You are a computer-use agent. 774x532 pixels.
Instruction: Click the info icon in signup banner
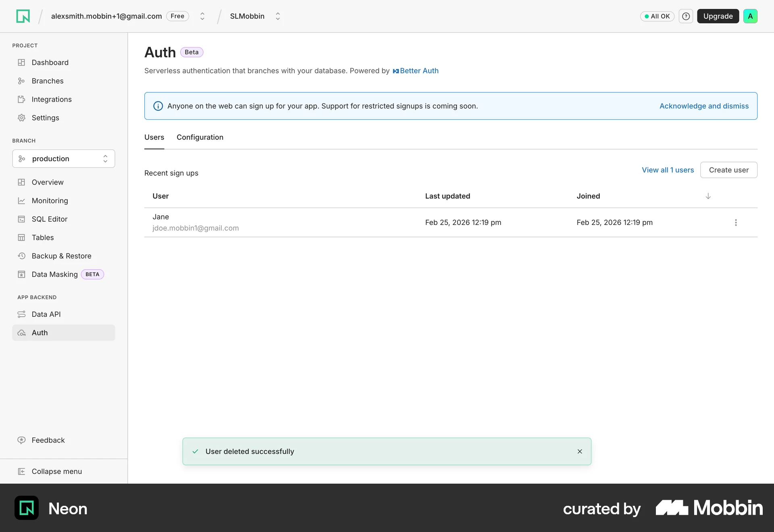pos(158,106)
